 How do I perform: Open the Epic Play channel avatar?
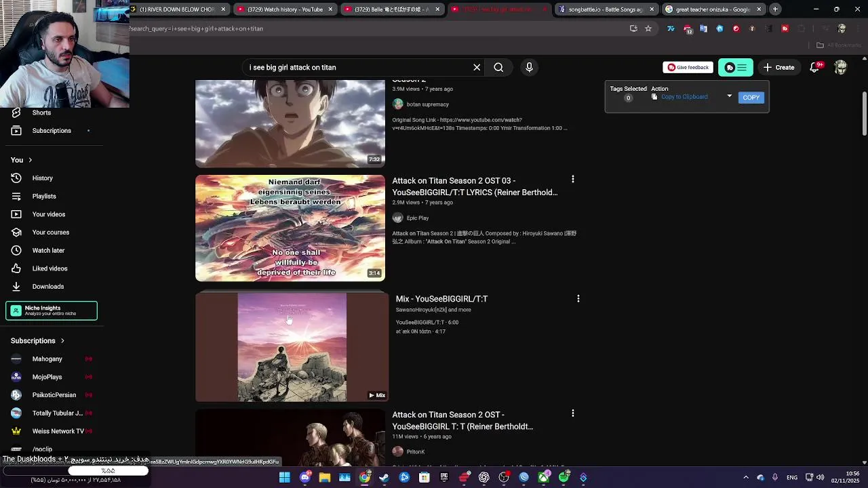pyautogui.click(x=398, y=218)
